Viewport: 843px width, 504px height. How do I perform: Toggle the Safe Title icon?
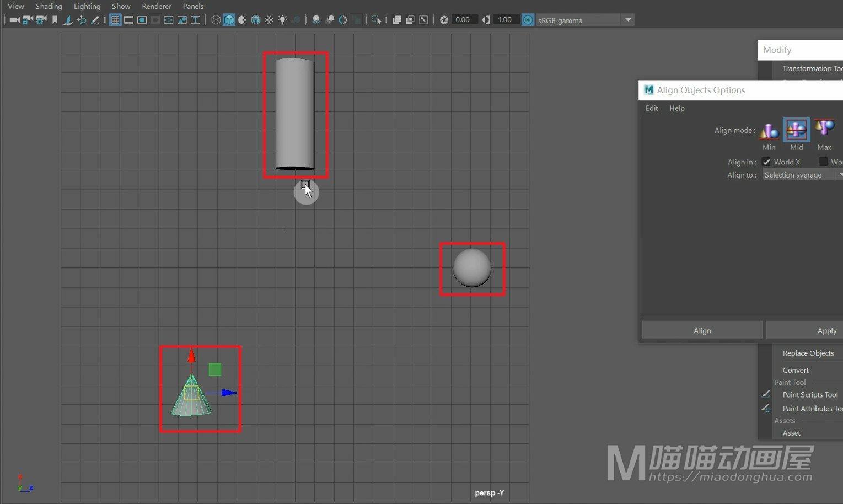coord(195,20)
